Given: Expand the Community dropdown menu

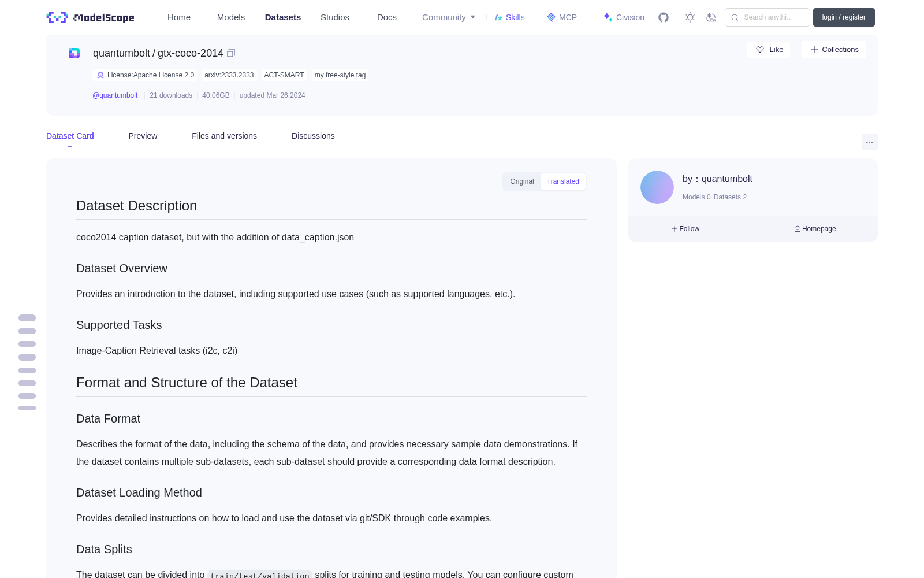Looking at the screenshot, I should pos(449,17).
